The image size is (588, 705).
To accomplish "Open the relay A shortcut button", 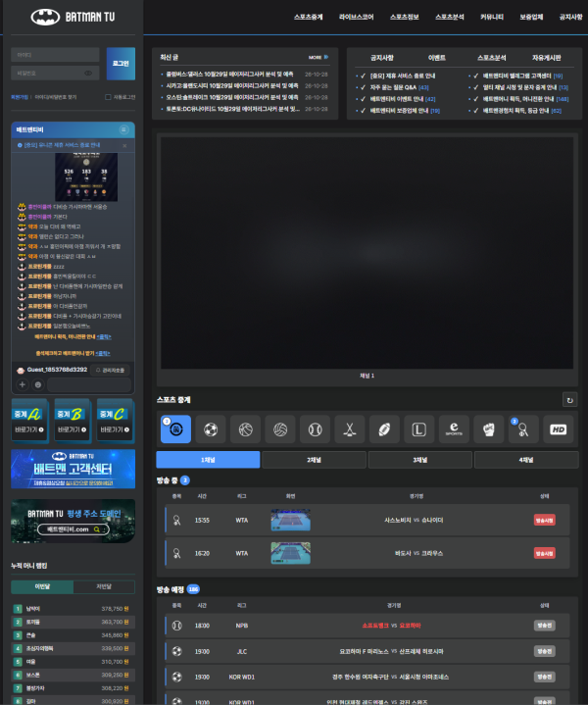I will click(29, 421).
